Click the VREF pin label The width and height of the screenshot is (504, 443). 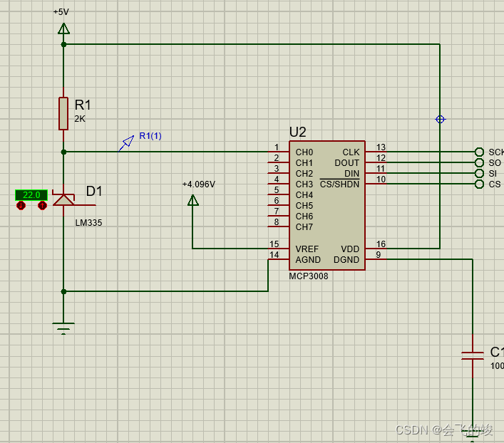(307, 249)
